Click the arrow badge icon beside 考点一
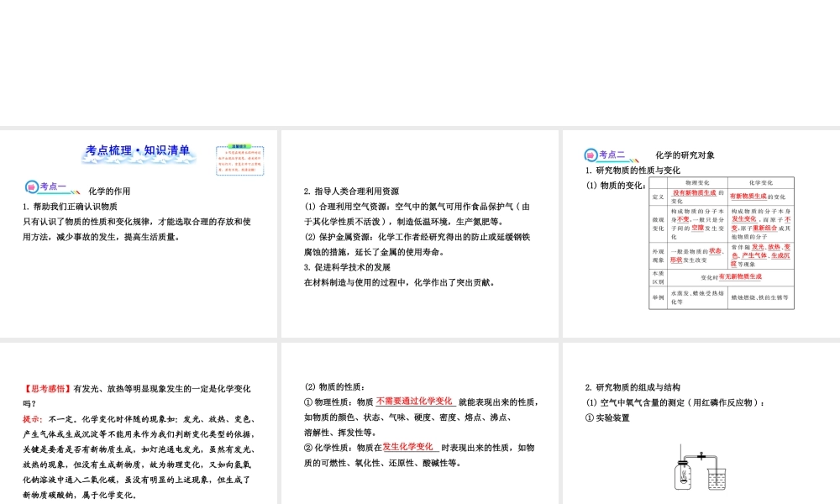Screen dimensions: 840x504 click(32, 187)
